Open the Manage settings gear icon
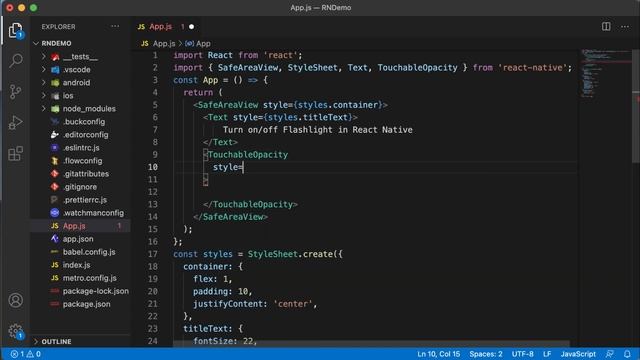The width and height of the screenshot is (640, 360). (x=16, y=331)
